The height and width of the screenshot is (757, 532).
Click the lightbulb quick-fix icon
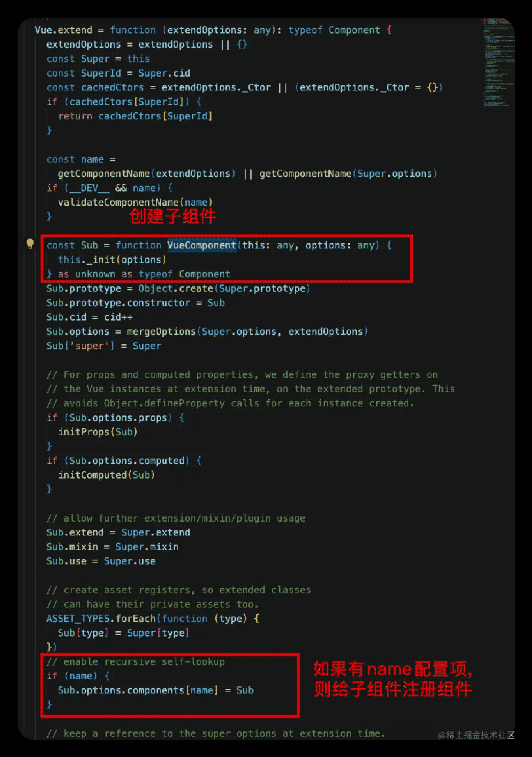[x=30, y=244]
